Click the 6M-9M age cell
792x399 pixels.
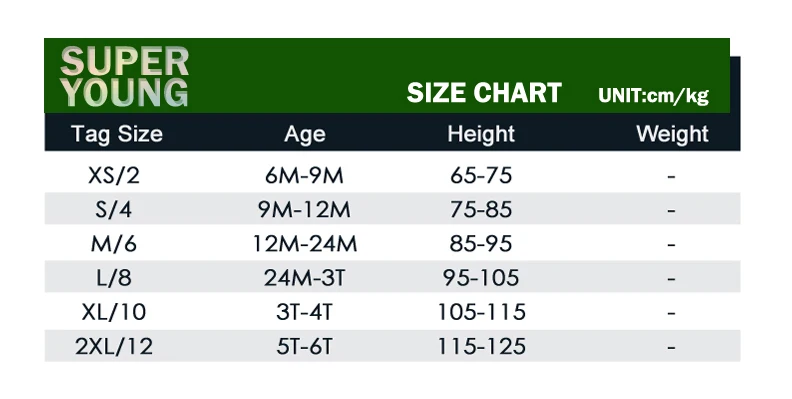[304, 176]
